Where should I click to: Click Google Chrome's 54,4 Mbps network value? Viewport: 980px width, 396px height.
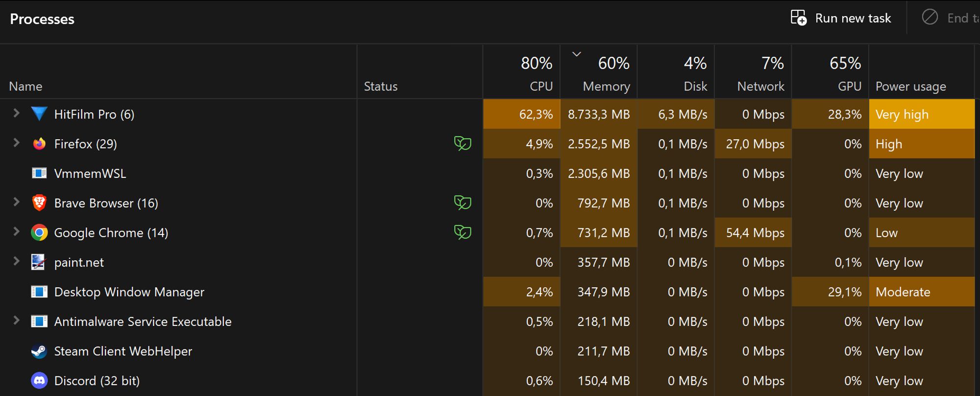pos(755,233)
